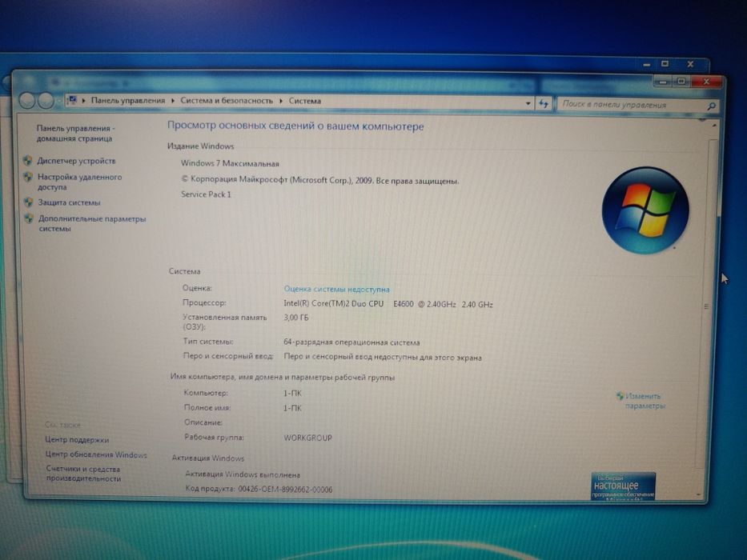Minimize the background window behind System

646,64
